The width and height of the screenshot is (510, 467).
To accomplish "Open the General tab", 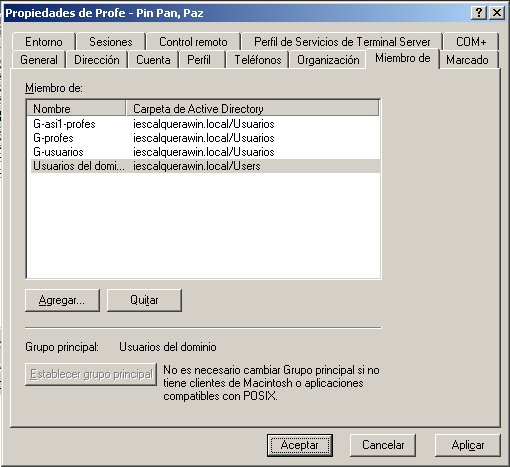I will (39, 60).
